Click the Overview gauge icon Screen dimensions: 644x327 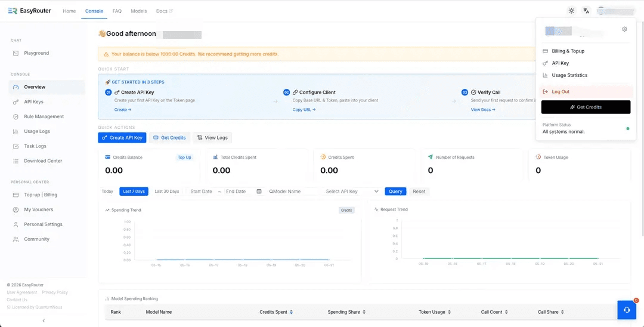[x=16, y=87]
